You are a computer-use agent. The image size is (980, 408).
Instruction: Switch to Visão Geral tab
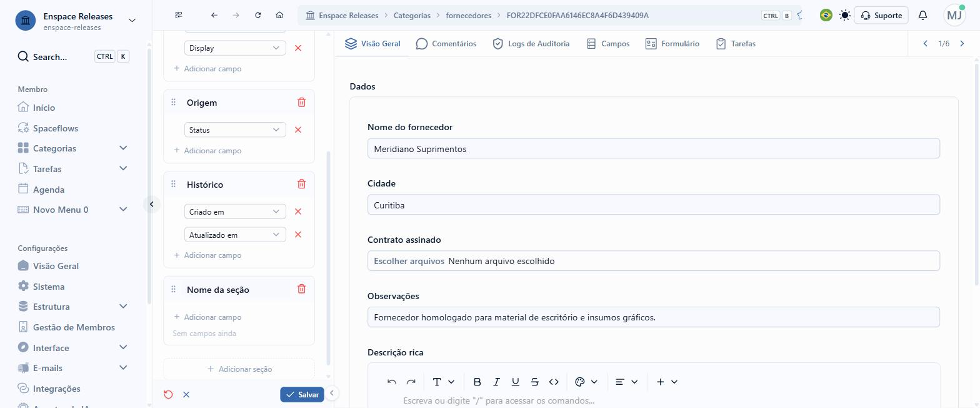372,44
